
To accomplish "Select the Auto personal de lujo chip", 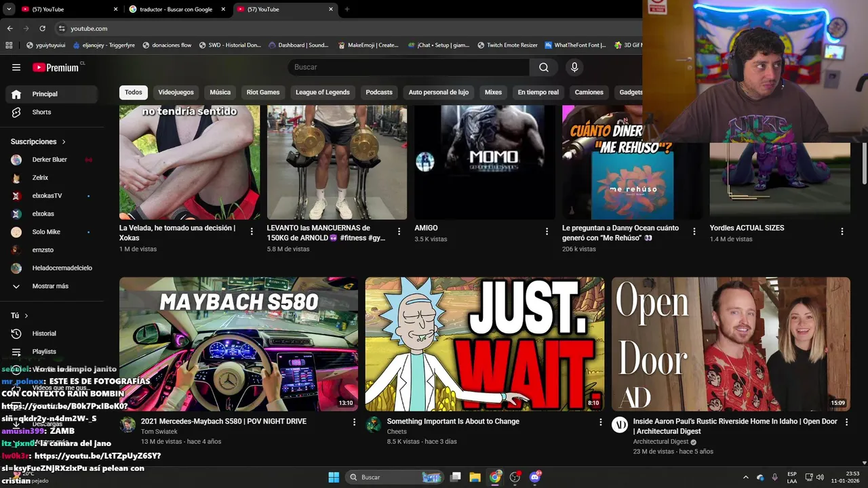I will (438, 92).
